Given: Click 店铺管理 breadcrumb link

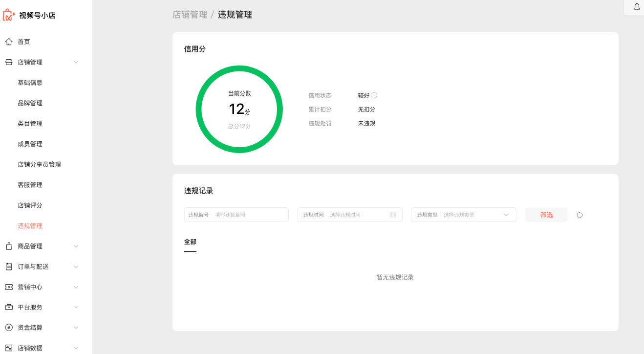Looking at the screenshot, I should 190,15.
